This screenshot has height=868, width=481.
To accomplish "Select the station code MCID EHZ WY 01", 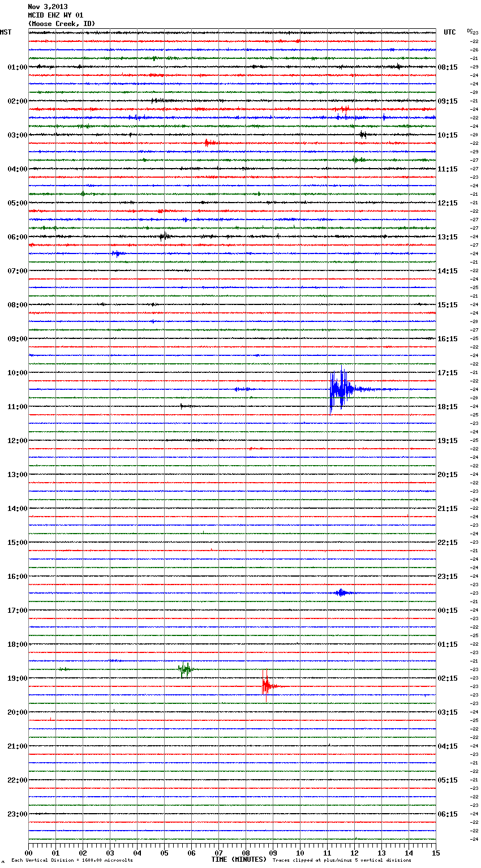I will point(55,15).
